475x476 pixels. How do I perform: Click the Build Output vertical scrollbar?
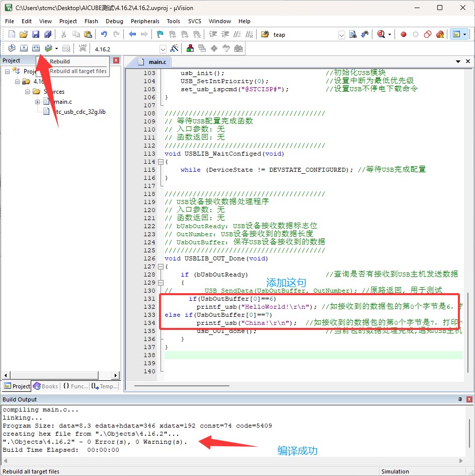click(469, 433)
